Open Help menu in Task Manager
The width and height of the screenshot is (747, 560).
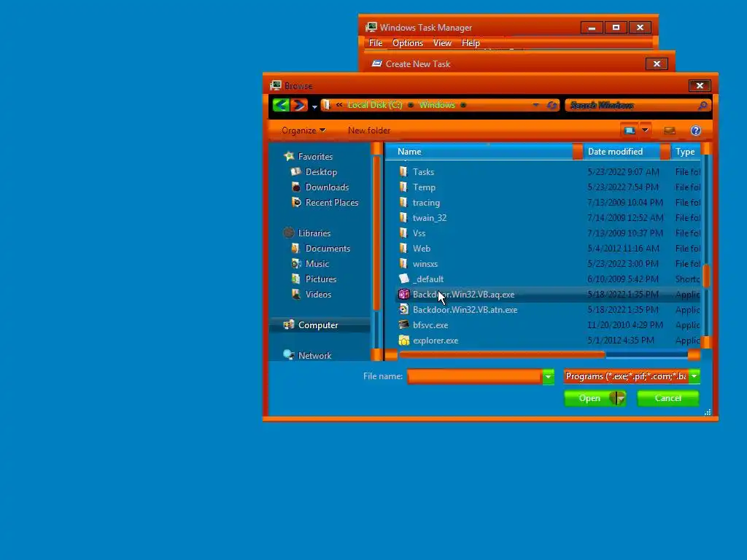(471, 43)
